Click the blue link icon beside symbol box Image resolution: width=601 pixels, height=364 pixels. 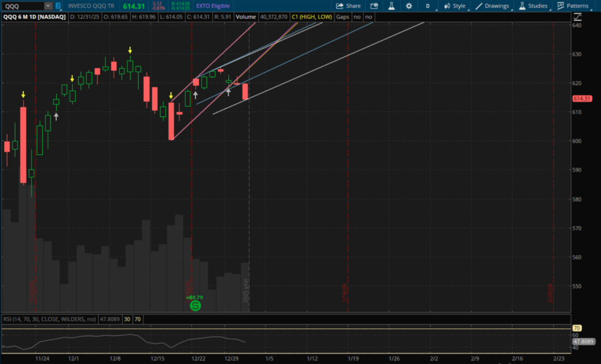(58, 6)
